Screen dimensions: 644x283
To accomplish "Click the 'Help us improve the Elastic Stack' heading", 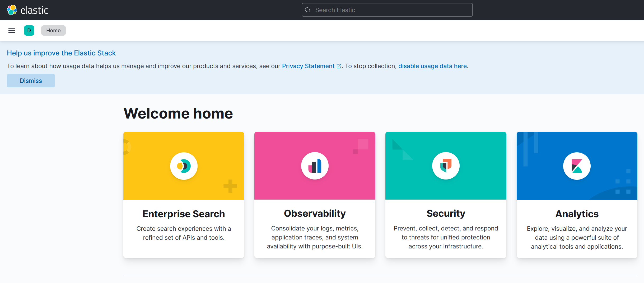I will pyautogui.click(x=61, y=53).
